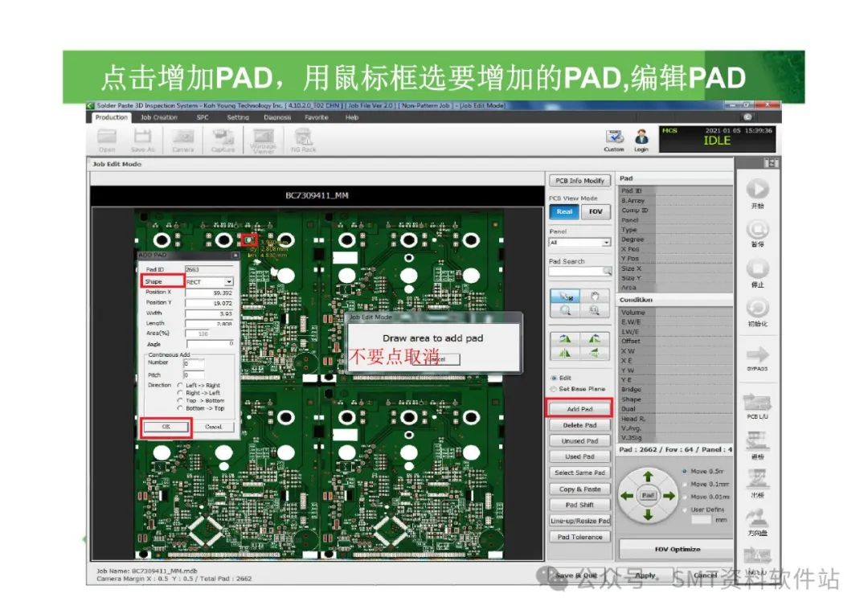Click the 开始 start play icon
Screen dimensions: 868x614
coord(757,190)
